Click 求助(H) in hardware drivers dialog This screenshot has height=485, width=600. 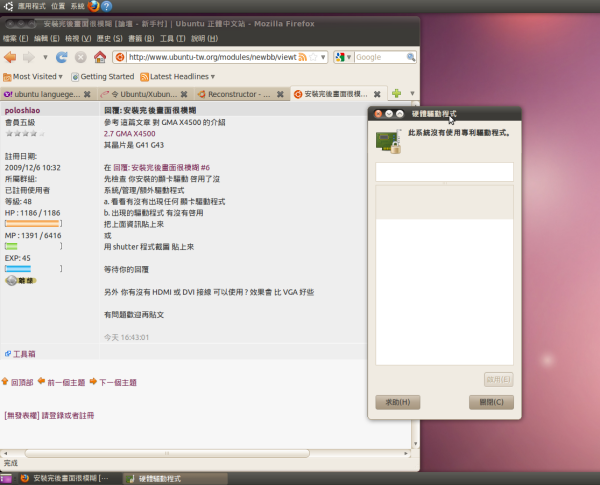tap(398, 402)
